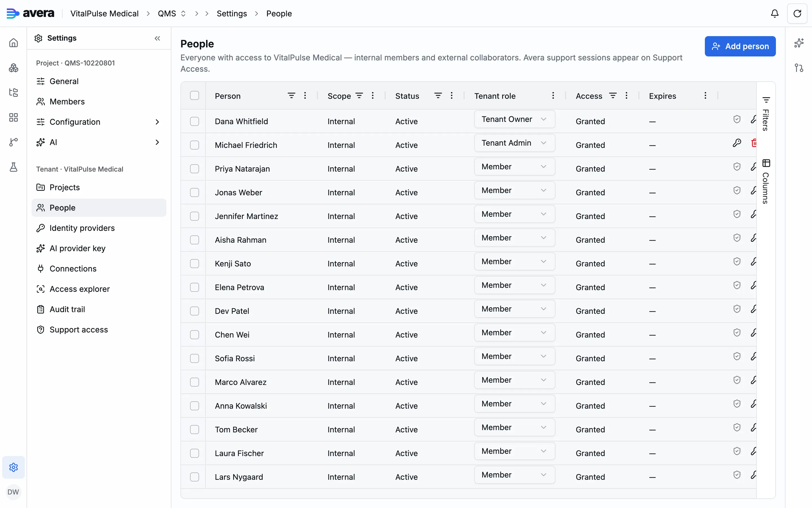Open Dana Whitfield's Tenant Owner role dropdown
Screen dimensions: 812x508
[x=514, y=119]
